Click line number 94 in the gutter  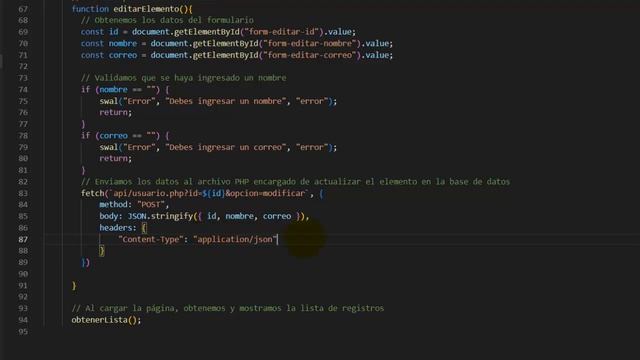(x=23, y=320)
